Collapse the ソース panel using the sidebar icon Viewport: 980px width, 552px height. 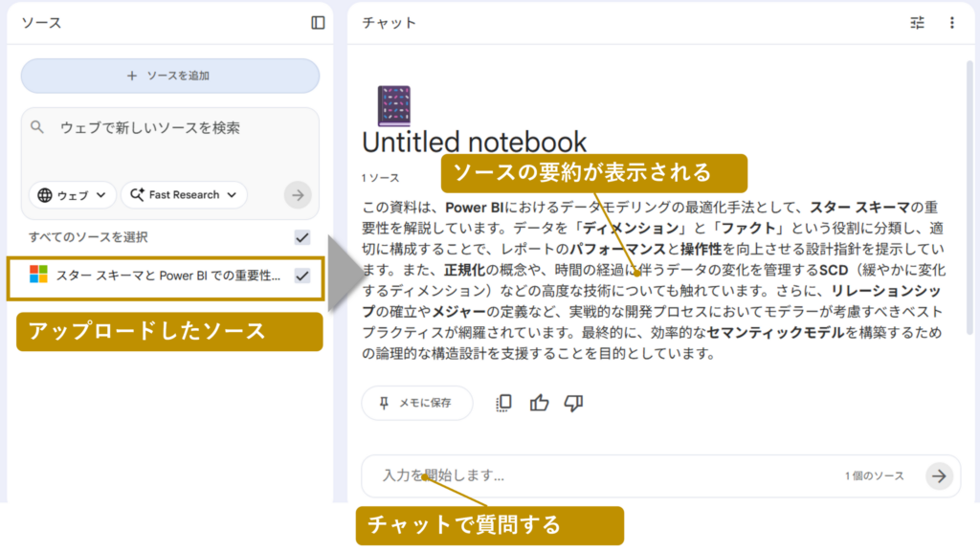(318, 23)
